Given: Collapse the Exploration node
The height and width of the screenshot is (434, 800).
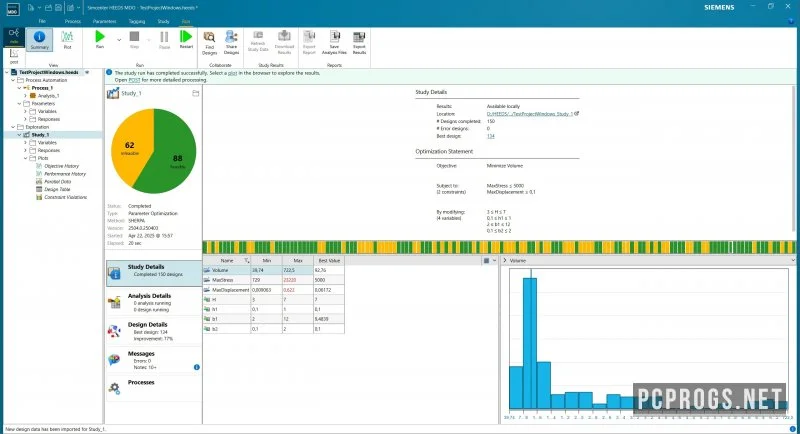Looking at the screenshot, I should pyautogui.click(x=13, y=127).
